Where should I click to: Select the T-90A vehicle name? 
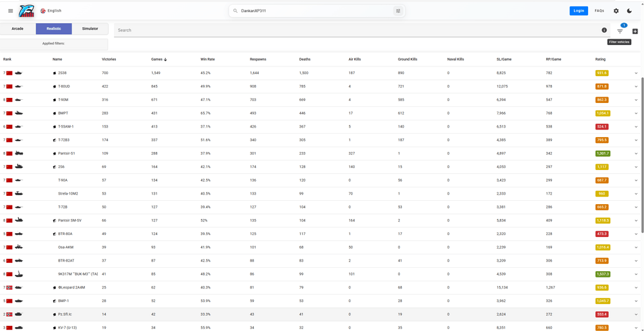(x=63, y=180)
